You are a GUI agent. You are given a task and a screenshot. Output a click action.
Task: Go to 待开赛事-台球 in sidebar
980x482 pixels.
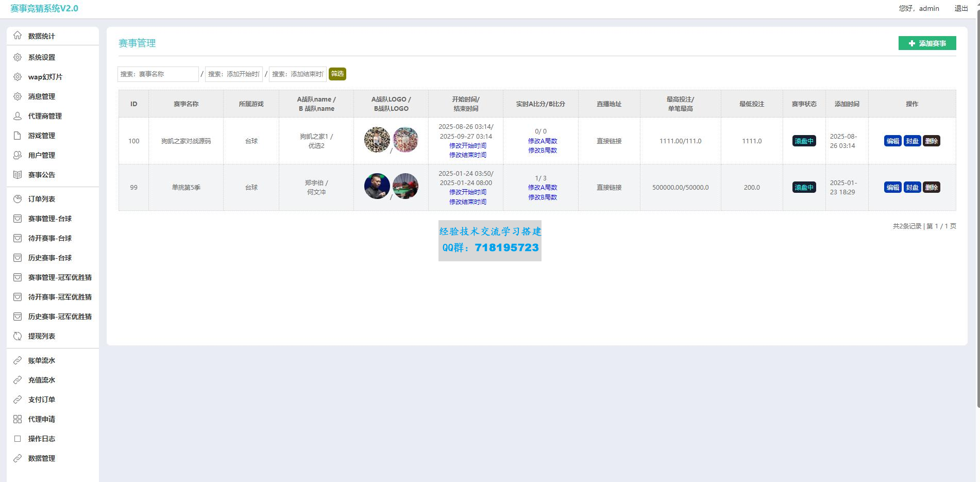pyautogui.click(x=50, y=238)
